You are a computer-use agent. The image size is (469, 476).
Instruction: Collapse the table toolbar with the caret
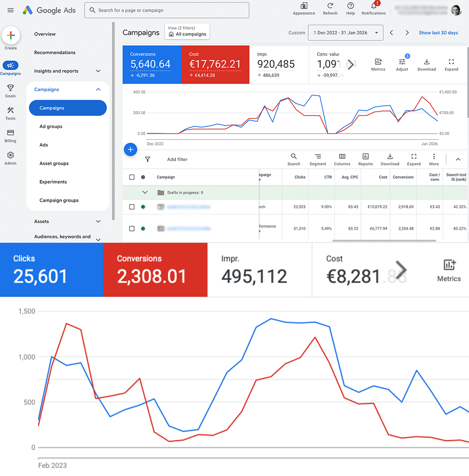(x=458, y=160)
